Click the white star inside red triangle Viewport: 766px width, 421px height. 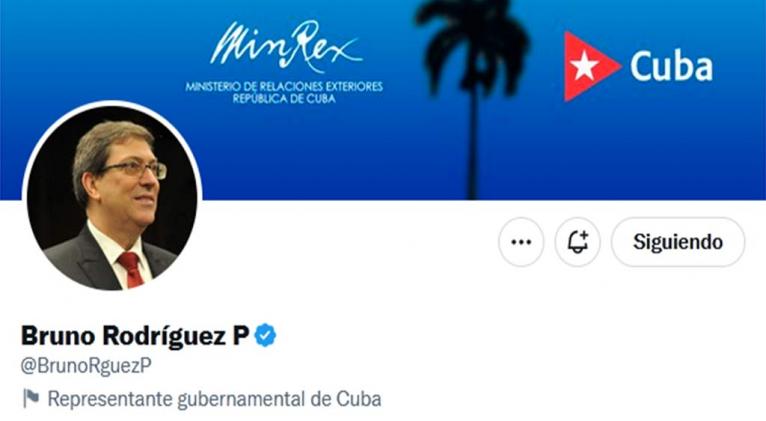pos(584,66)
